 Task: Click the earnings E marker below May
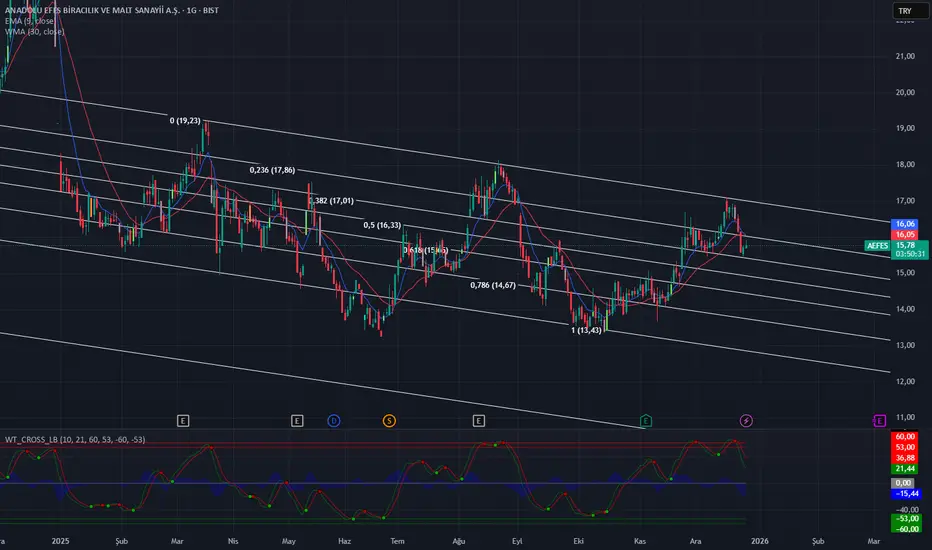(297, 421)
